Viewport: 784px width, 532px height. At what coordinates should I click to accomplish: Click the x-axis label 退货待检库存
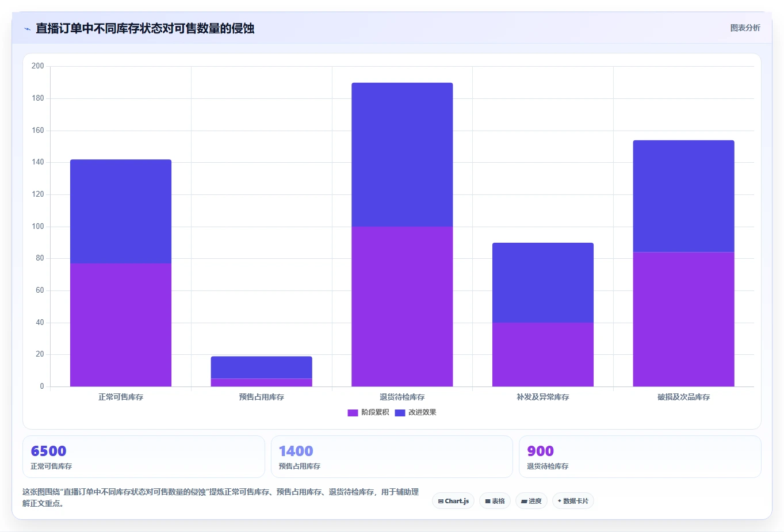point(402,397)
